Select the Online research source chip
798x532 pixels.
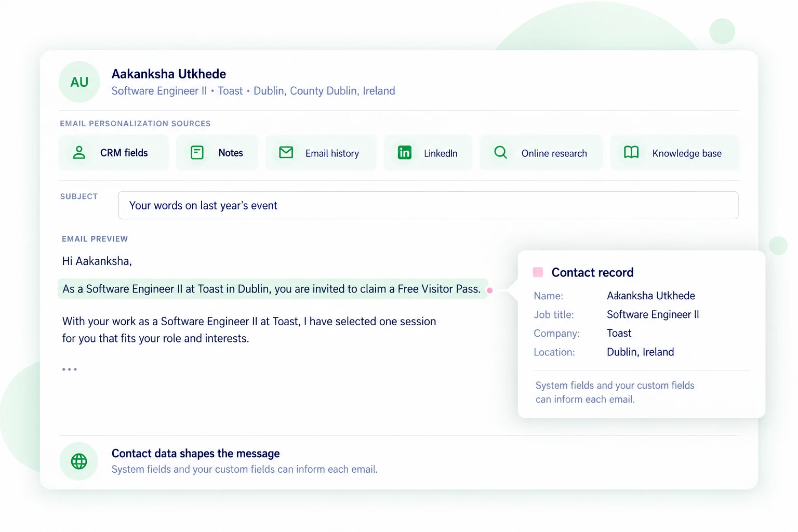tap(541, 153)
